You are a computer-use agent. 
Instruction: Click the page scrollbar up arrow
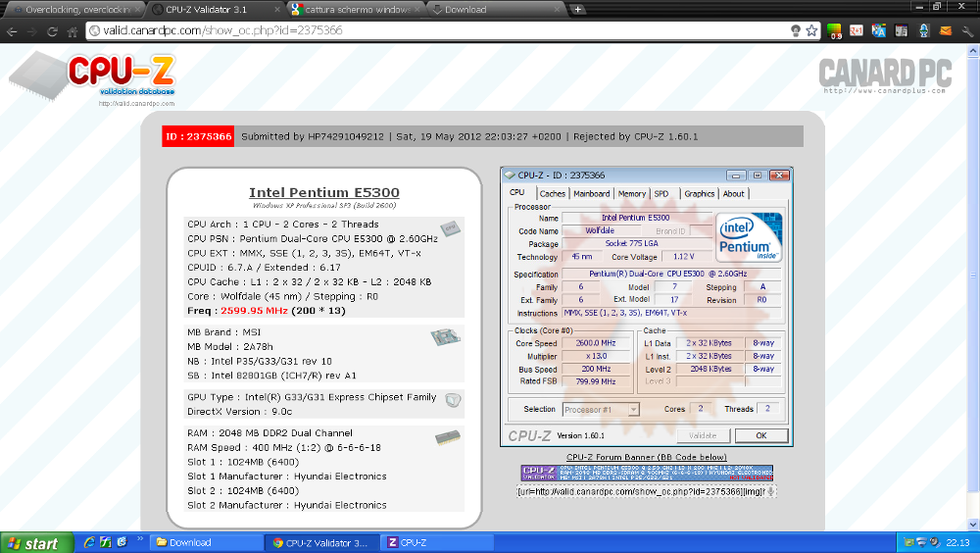pyautogui.click(x=972, y=53)
